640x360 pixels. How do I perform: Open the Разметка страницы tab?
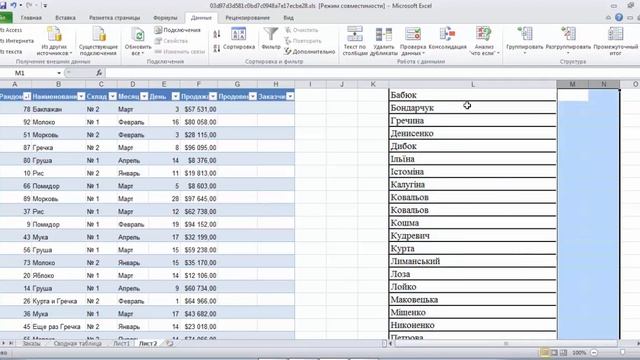114,18
